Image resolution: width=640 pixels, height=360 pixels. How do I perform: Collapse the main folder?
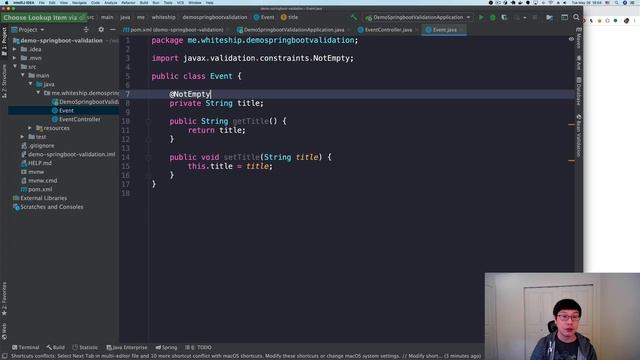[x=23, y=76]
